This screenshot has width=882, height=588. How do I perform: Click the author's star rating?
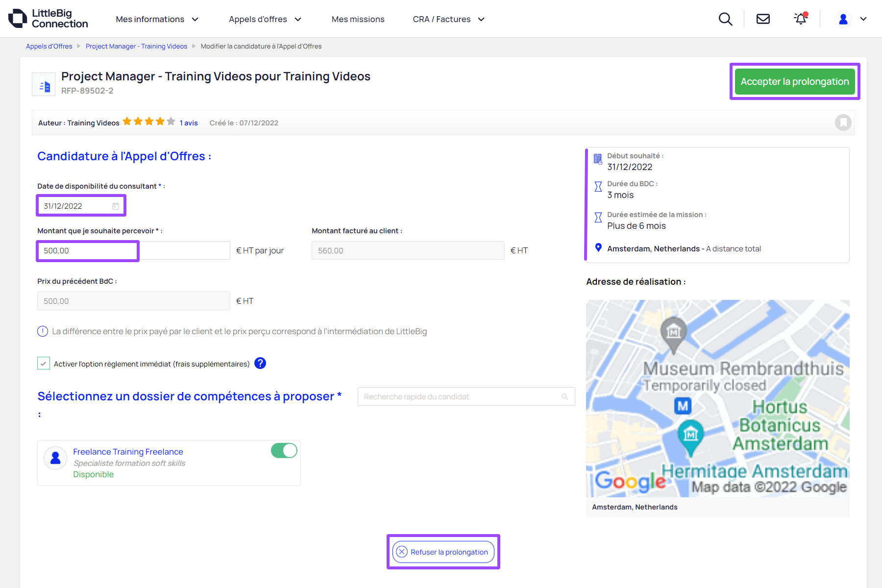[149, 122]
